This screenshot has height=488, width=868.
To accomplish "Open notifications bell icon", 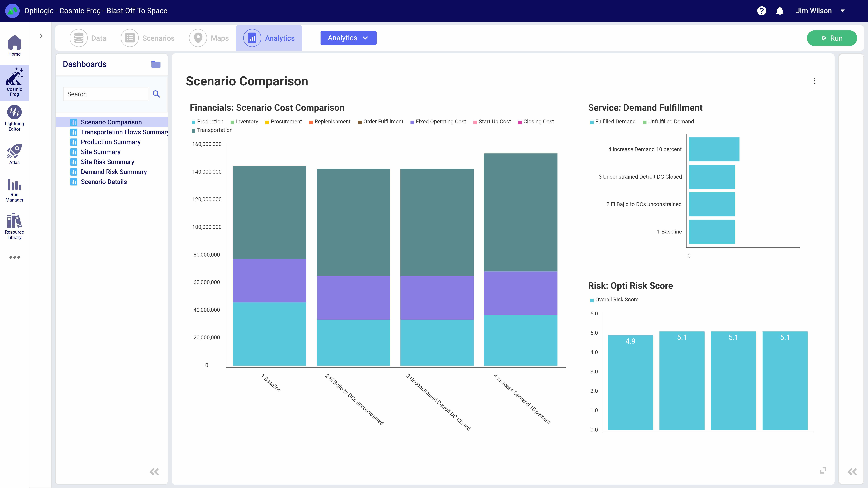I will (x=780, y=11).
